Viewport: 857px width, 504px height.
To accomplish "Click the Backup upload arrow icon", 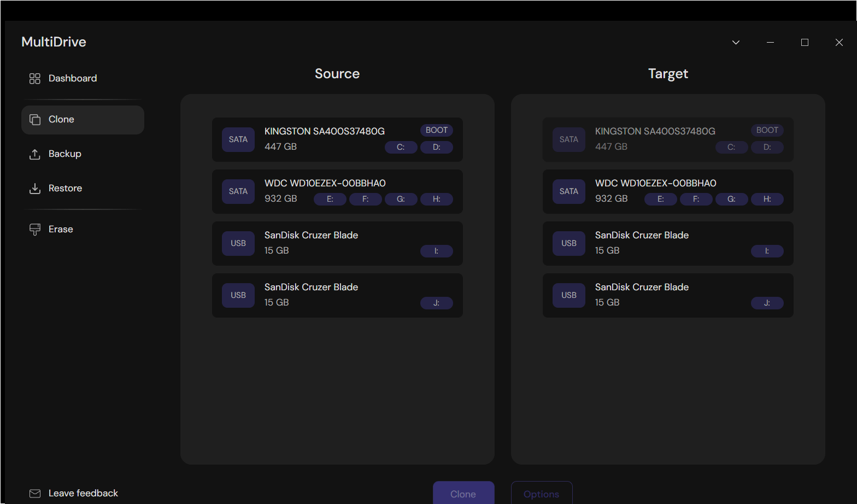I will pos(35,154).
